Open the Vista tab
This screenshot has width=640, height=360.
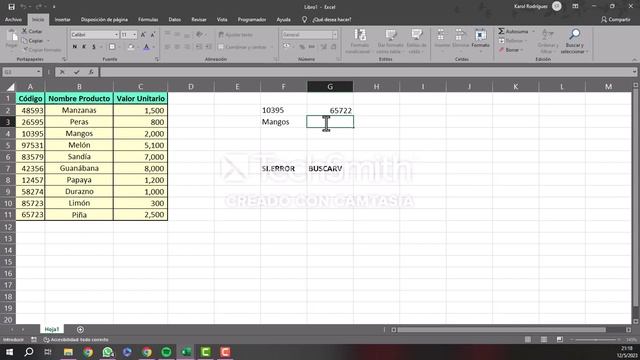[x=222, y=19]
